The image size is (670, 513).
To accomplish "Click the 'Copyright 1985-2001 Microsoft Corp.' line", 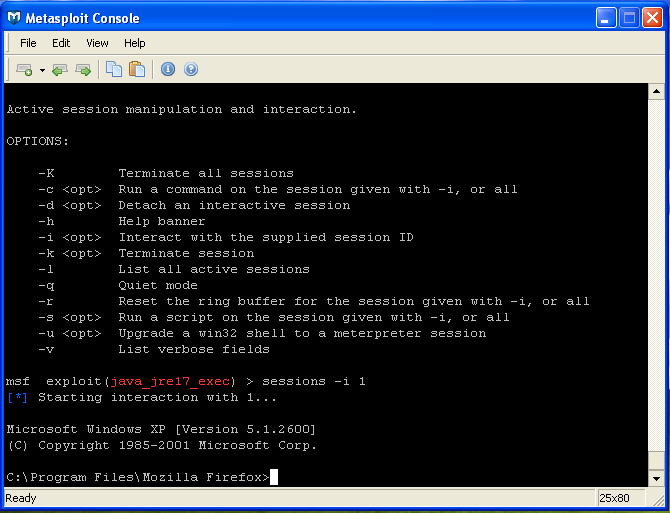I will coord(177,445).
